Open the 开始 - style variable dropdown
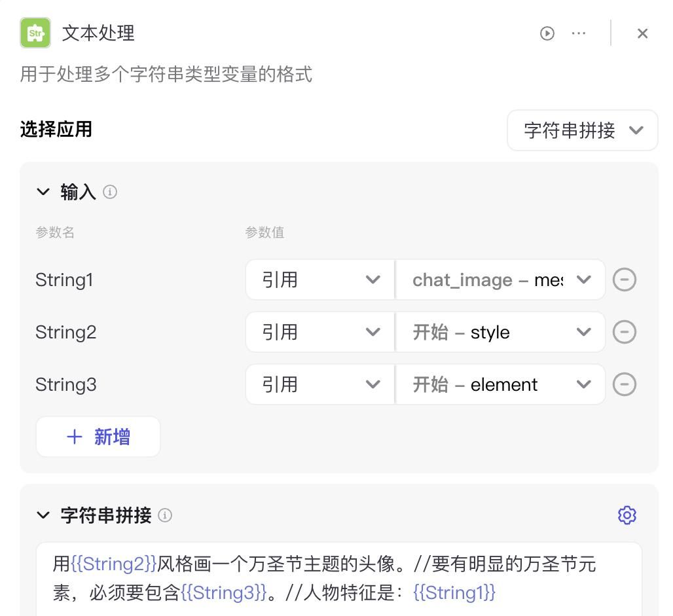Image resolution: width=673 pixels, height=616 pixels. coord(501,332)
